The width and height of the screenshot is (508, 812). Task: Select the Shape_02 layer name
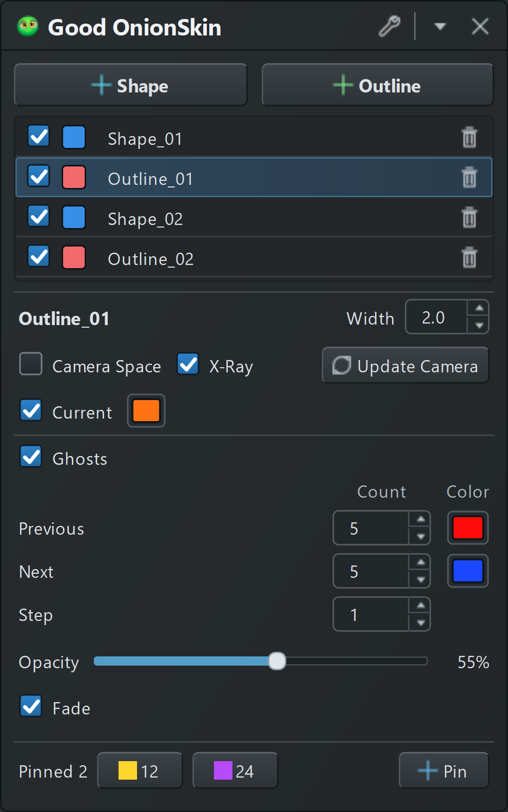point(145,219)
